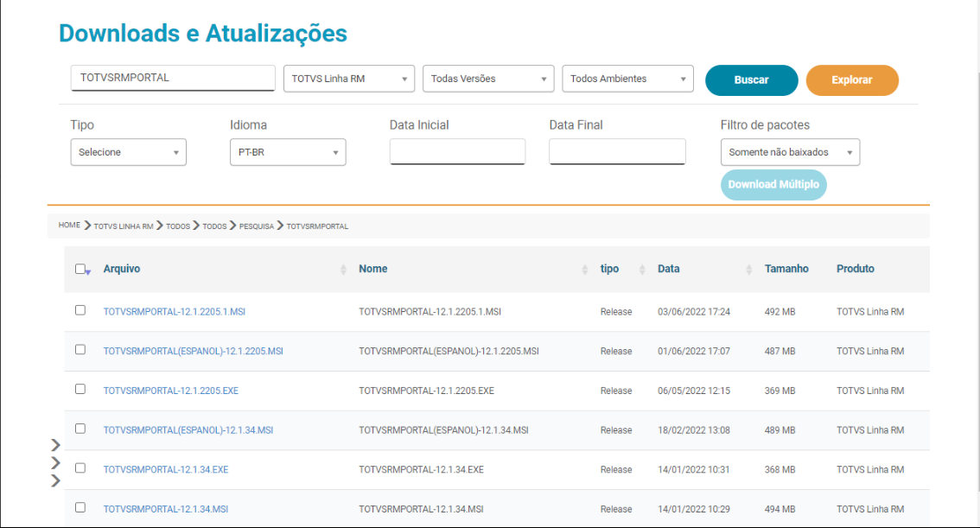
Task: Click the Download Múltiplo button
Action: point(773,184)
